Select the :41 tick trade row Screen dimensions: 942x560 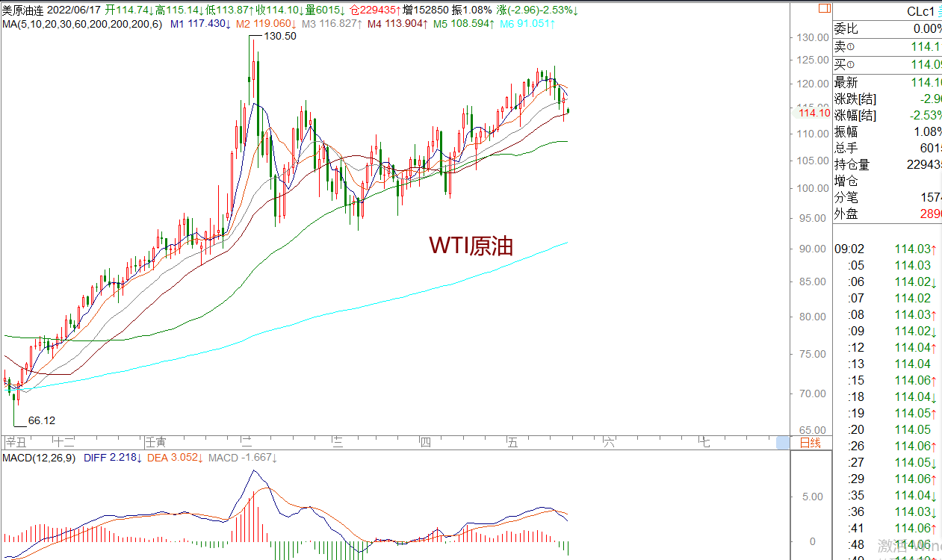click(x=887, y=528)
